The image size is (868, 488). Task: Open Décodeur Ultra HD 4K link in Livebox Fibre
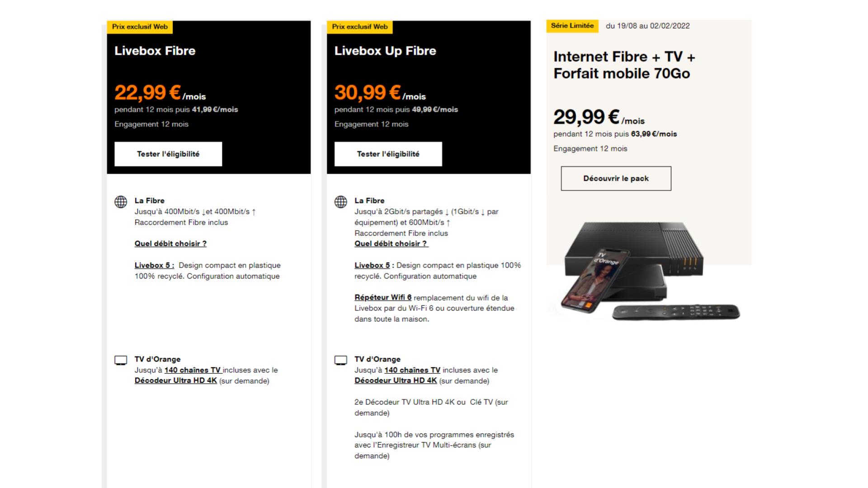point(176,380)
